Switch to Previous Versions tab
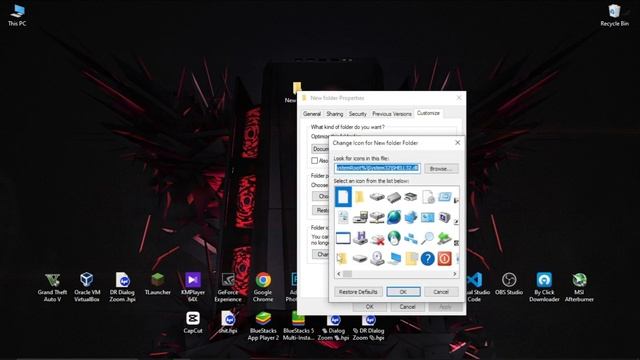The height and width of the screenshot is (360, 640). [392, 114]
